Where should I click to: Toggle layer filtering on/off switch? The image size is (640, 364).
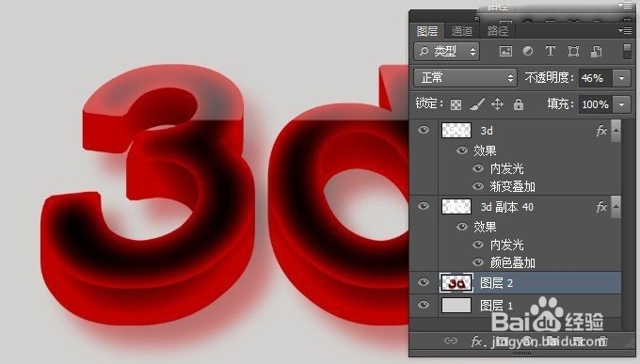(628, 52)
